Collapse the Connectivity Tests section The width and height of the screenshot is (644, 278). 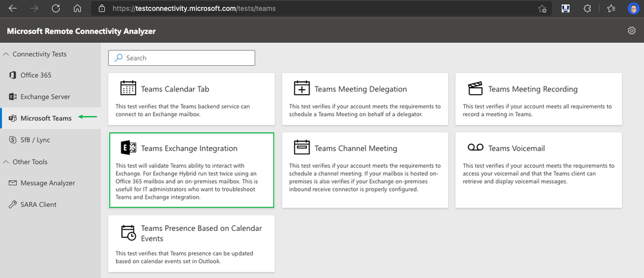point(6,54)
